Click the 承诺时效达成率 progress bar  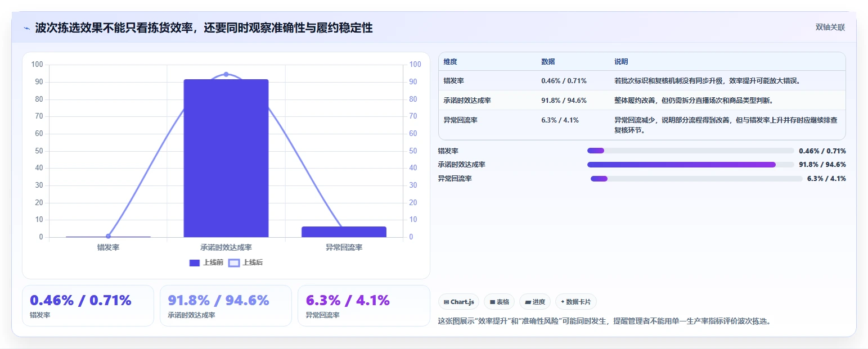pos(690,165)
